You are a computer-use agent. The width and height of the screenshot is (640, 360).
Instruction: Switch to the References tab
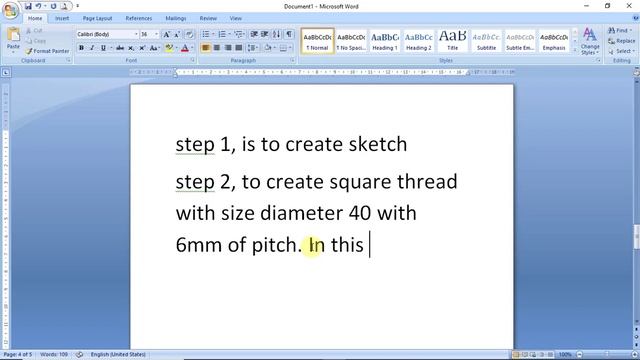(139, 18)
